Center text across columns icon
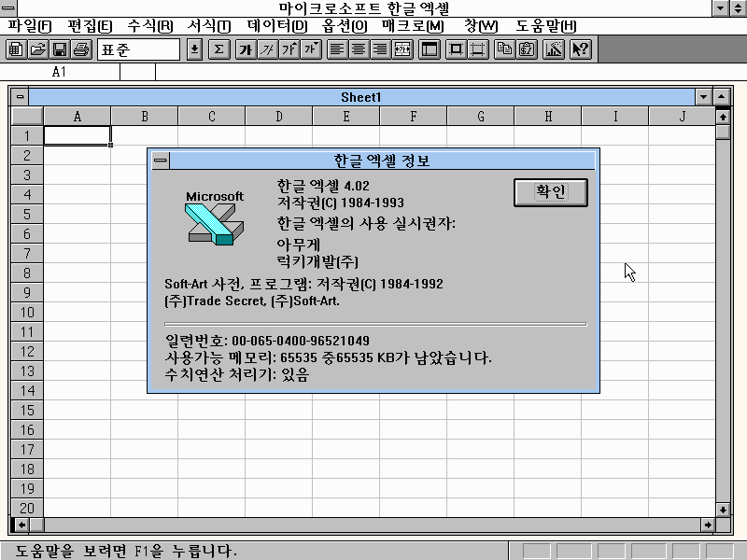 402,49
